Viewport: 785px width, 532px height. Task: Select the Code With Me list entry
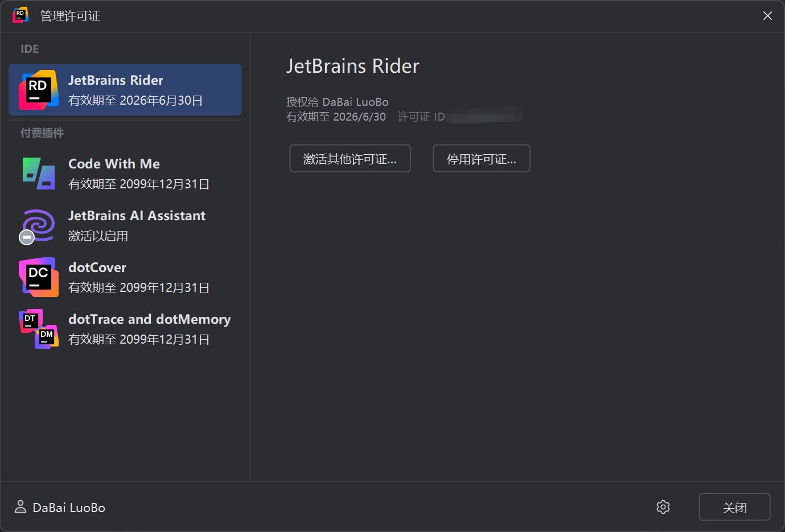pyautogui.click(x=125, y=174)
